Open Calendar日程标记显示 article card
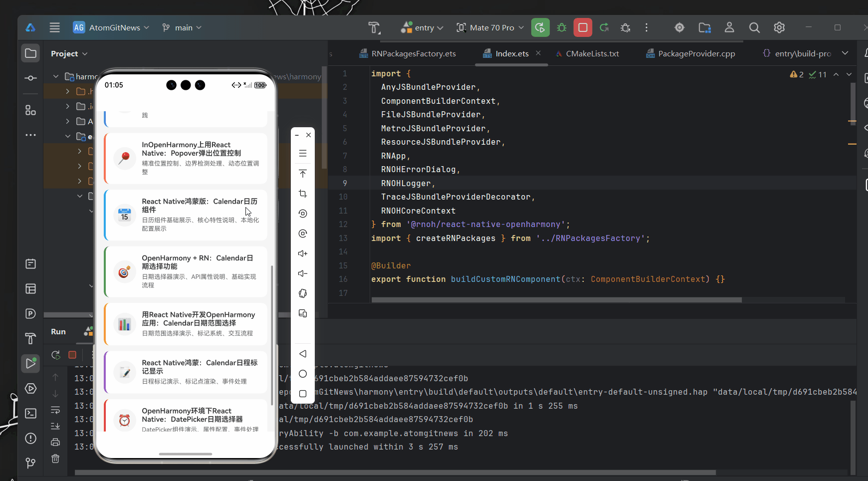Viewport: 868px width, 481px height. [x=186, y=372]
